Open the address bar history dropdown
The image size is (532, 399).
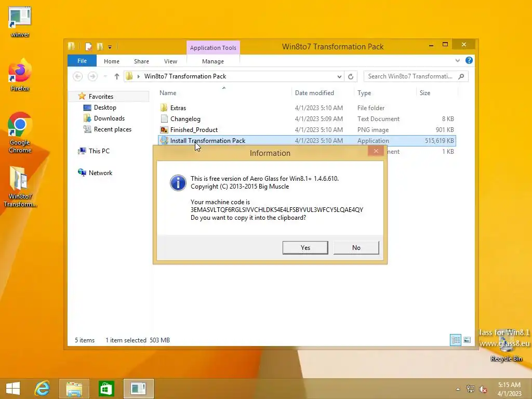(339, 77)
